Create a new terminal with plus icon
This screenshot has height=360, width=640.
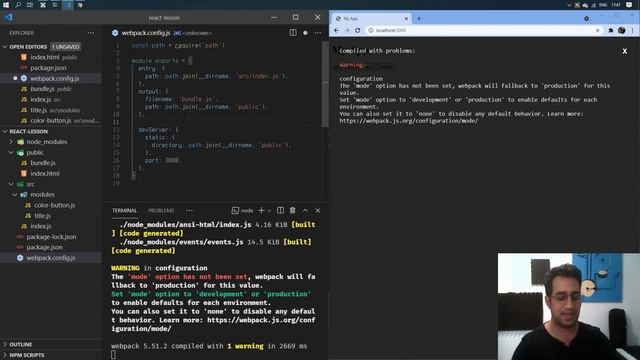pyautogui.click(x=261, y=211)
